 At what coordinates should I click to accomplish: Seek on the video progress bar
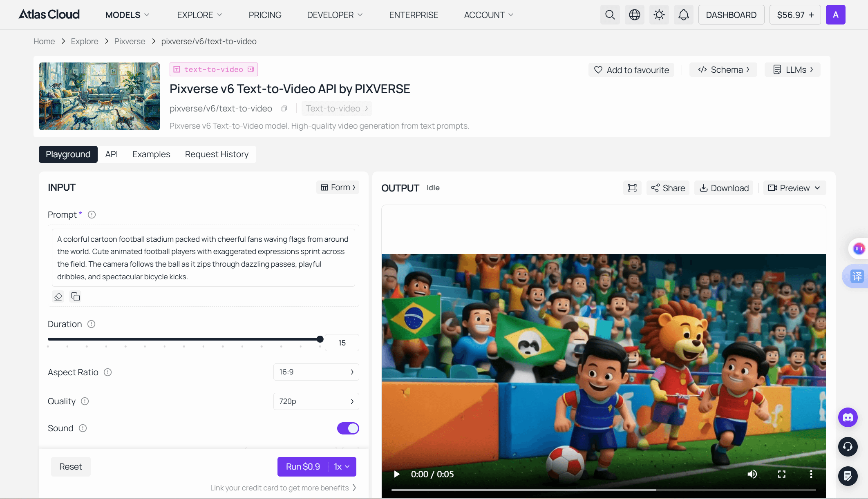(604, 490)
